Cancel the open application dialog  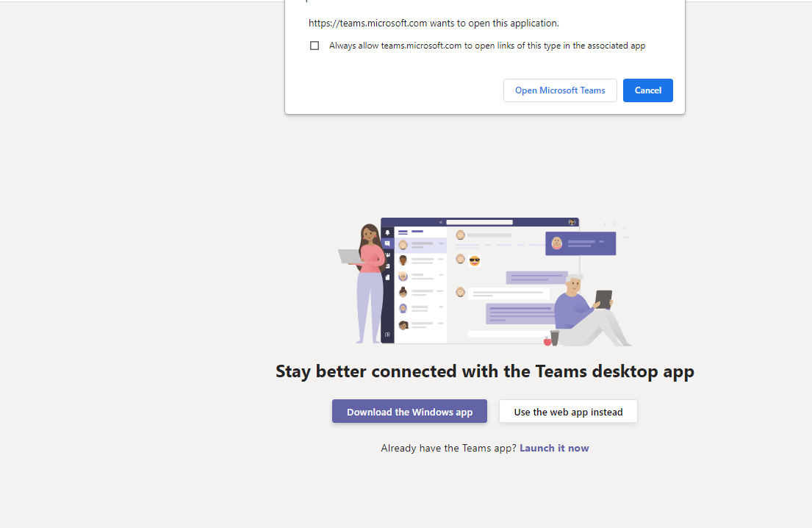click(648, 90)
